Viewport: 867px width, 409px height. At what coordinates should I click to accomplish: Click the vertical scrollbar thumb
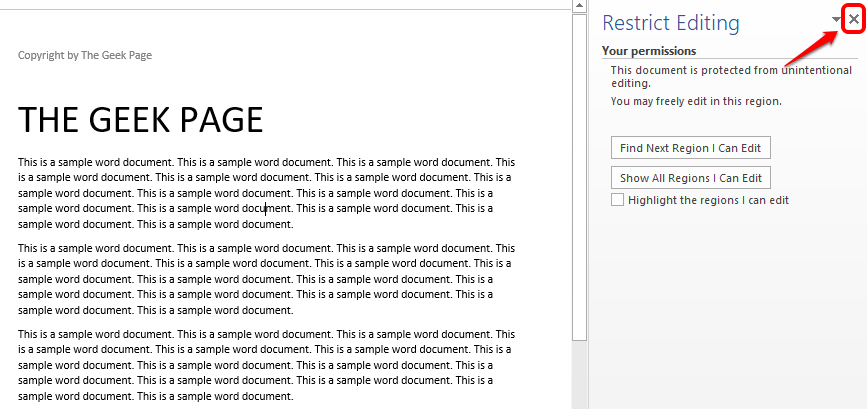(579, 178)
